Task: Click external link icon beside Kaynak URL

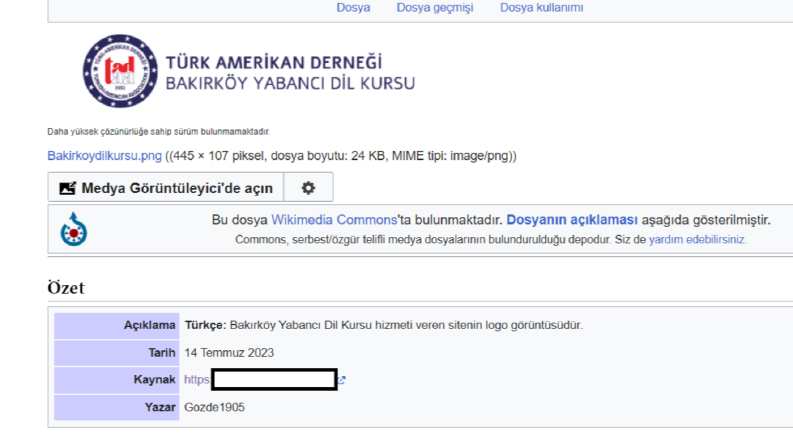Action: coord(342,380)
